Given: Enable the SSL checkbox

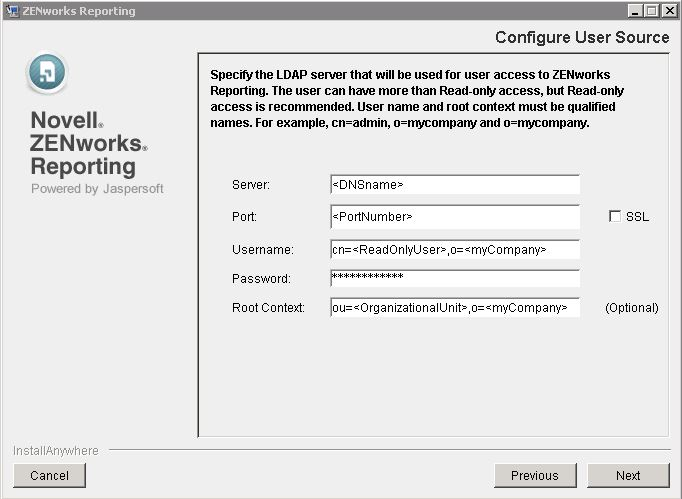Looking at the screenshot, I should pyautogui.click(x=615, y=217).
